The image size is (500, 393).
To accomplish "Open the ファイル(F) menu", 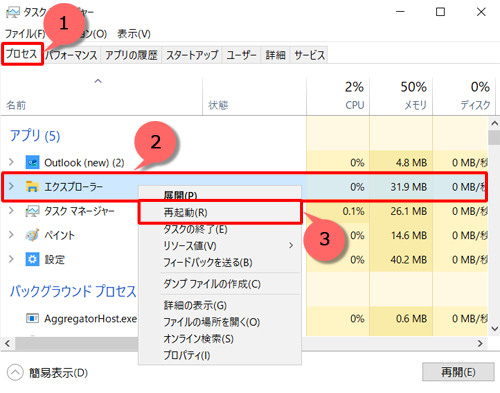I will (x=25, y=34).
